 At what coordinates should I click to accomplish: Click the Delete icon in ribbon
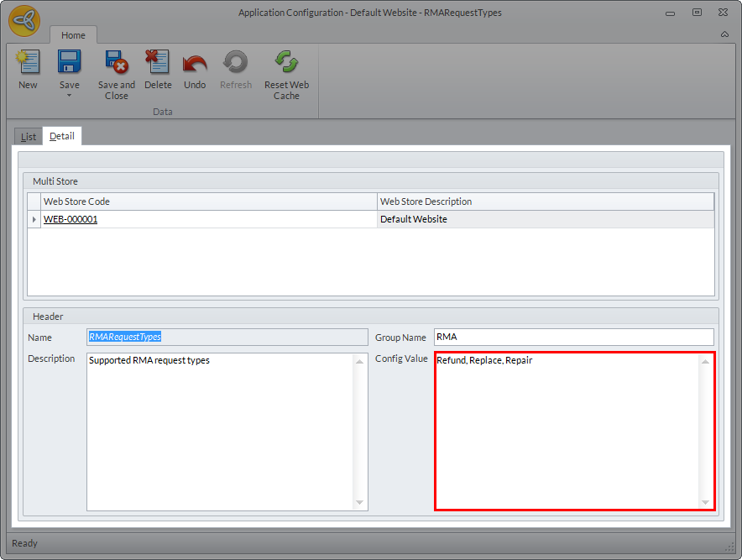point(157,63)
